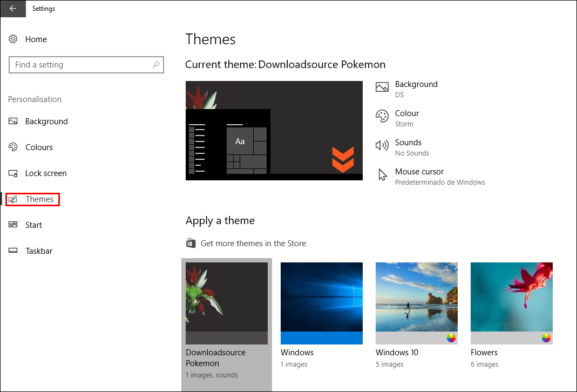Click the Themes icon in sidebar
This screenshot has height=392, width=577.
pyautogui.click(x=13, y=199)
